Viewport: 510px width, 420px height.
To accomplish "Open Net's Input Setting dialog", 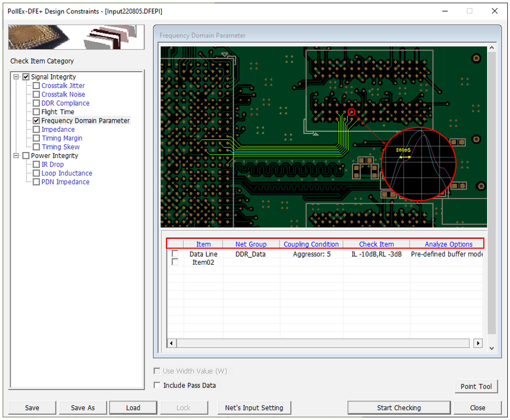I will click(x=254, y=408).
